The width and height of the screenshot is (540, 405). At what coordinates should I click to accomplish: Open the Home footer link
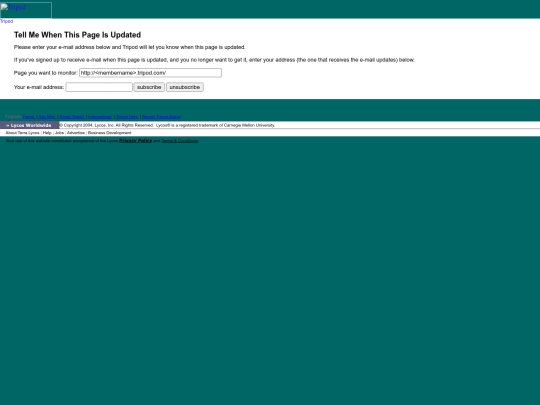[28, 117]
